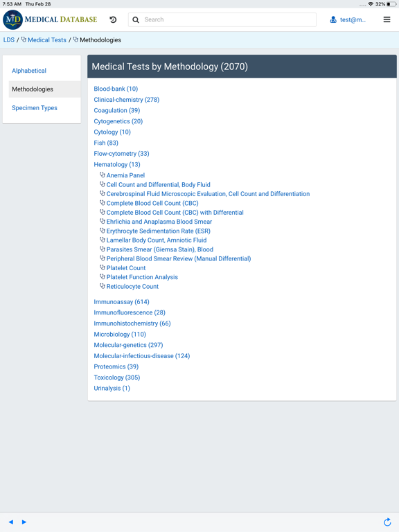Collapse Hematology (13) category
The width and height of the screenshot is (399, 532).
coord(117,165)
